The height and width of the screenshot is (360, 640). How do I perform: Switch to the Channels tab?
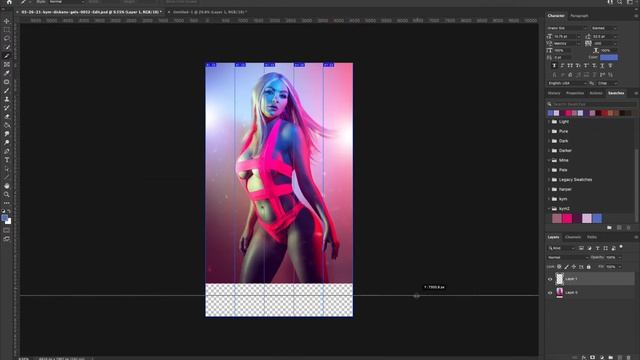click(573, 237)
